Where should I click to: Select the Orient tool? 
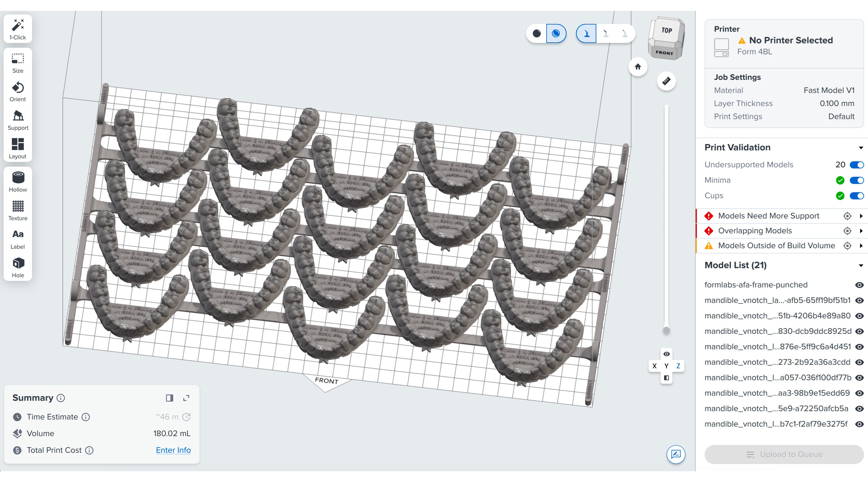click(18, 92)
